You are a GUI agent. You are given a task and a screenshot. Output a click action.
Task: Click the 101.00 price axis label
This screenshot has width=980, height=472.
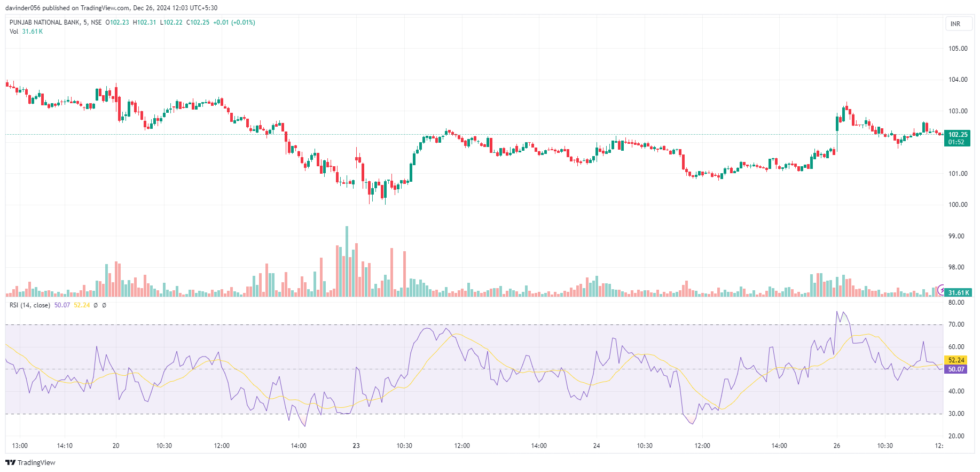(x=958, y=174)
